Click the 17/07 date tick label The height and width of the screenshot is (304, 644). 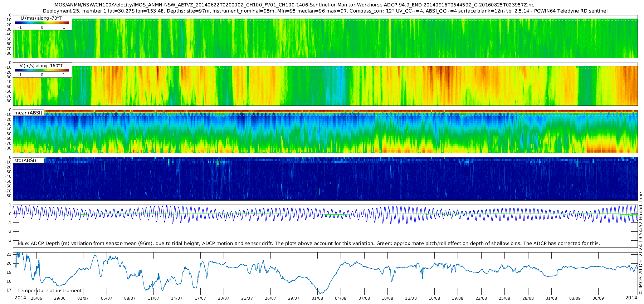pyautogui.click(x=200, y=298)
